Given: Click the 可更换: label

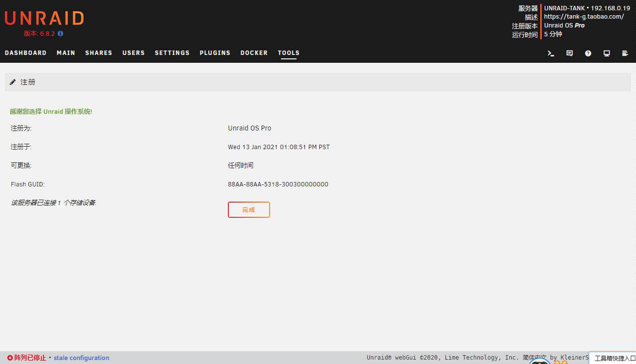Looking at the screenshot, I should click(21, 166).
